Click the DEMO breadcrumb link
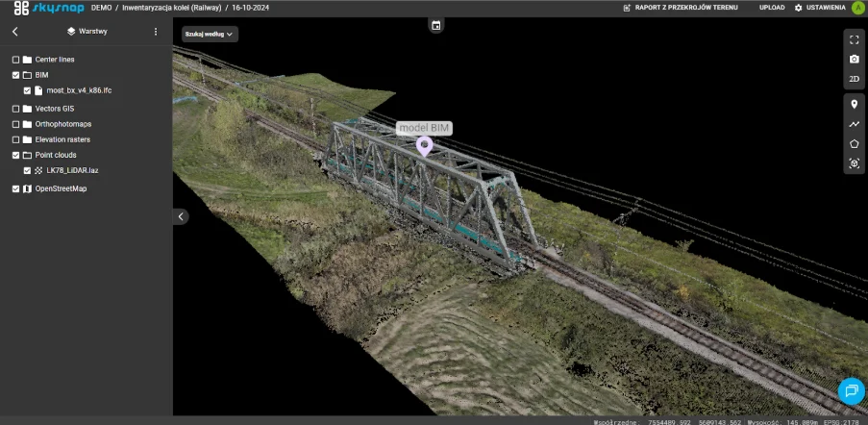Viewport: 868px width, 425px height. tap(102, 8)
